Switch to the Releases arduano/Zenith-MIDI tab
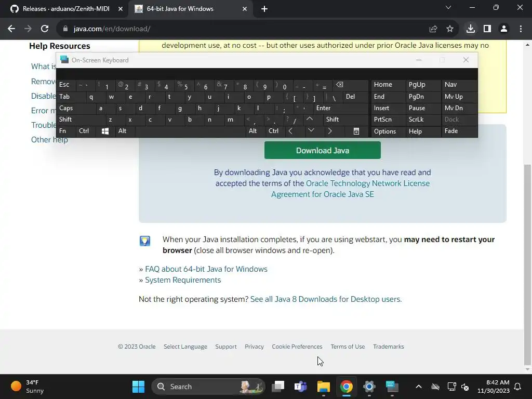The width and height of the screenshot is (532, 399). (66, 9)
